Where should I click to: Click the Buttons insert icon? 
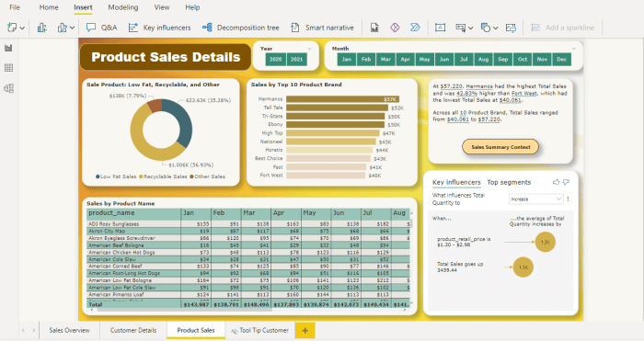pos(460,28)
